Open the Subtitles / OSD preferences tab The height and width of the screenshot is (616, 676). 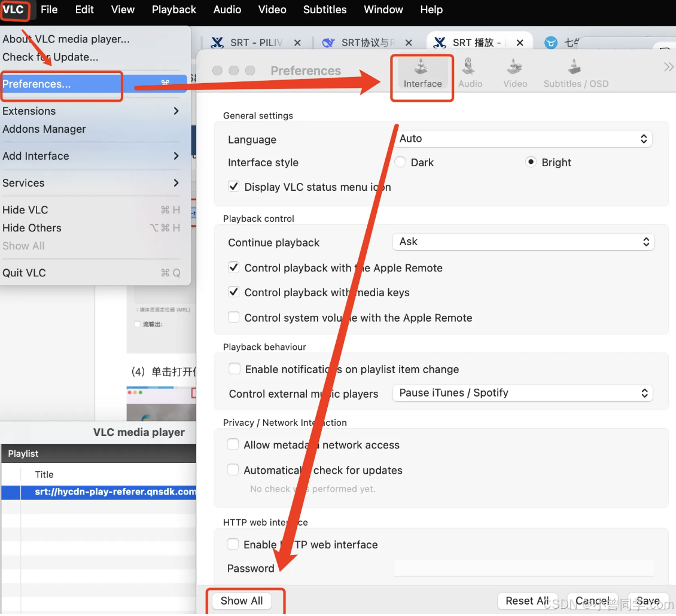(x=575, y=74)
